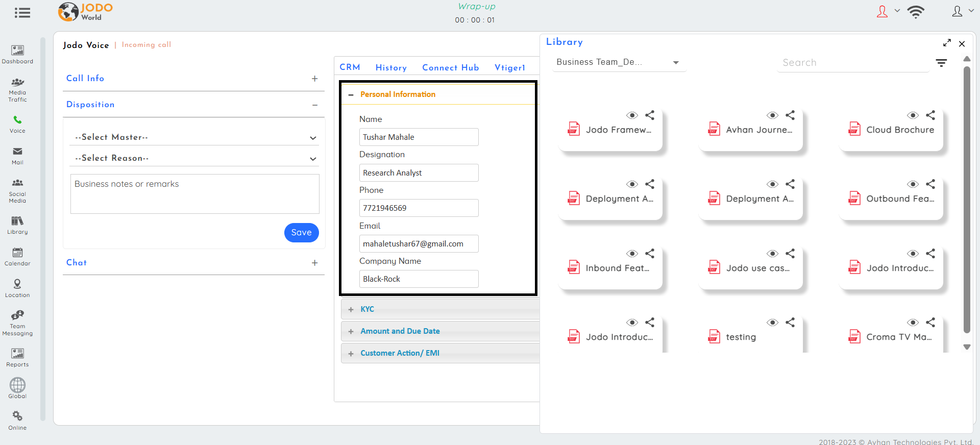Screen dimensions: 980x445
Task: Click the Phone field 7721946569
Action: pyautogui.click(x=419, y=208)
